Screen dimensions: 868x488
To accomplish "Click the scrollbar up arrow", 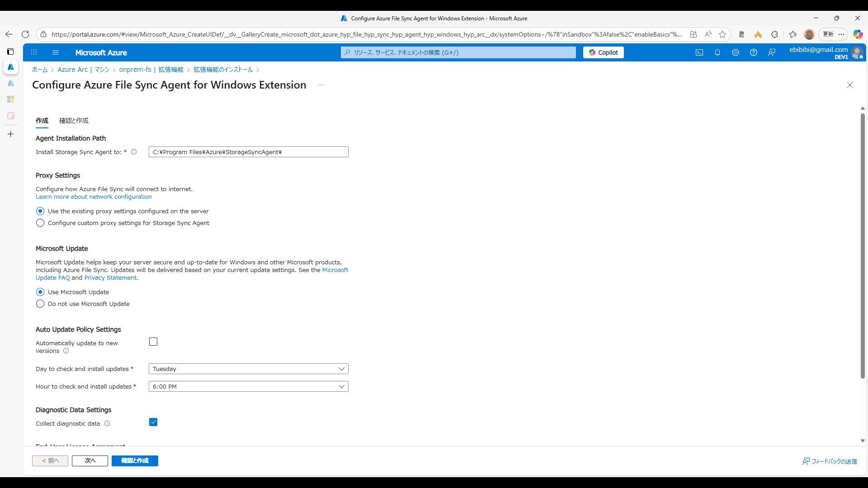I will (863, 108).
